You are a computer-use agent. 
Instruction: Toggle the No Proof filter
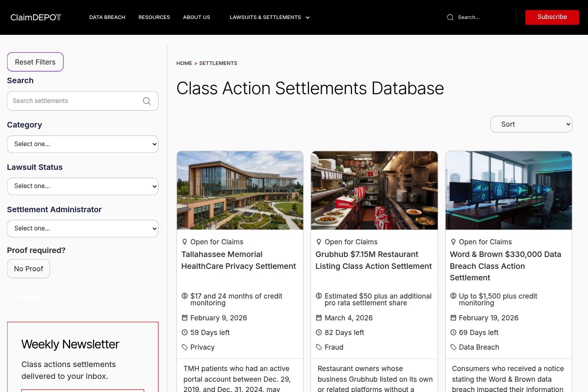coord(28,268)
